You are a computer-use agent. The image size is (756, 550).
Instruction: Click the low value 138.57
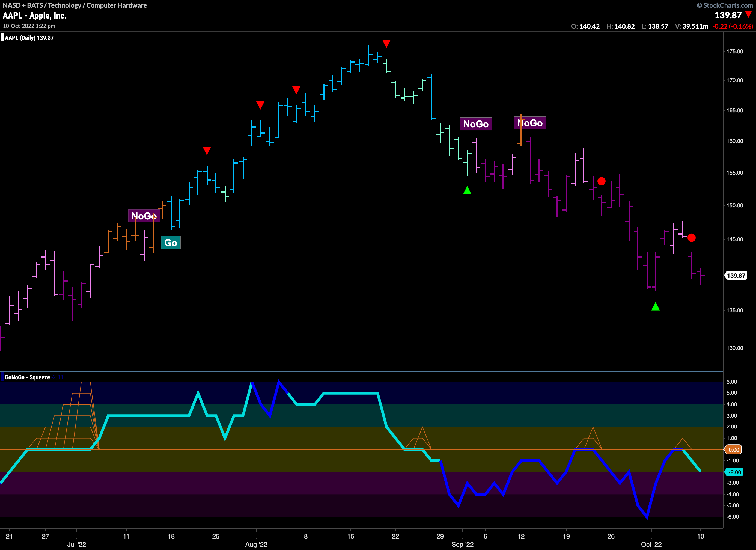(658, 26)
